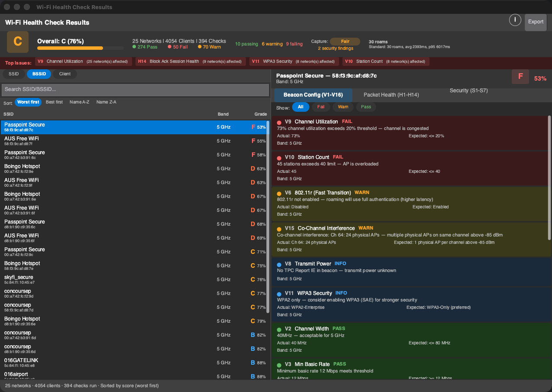Click the orange dot beside V6 802.11r

coord(279,193)
